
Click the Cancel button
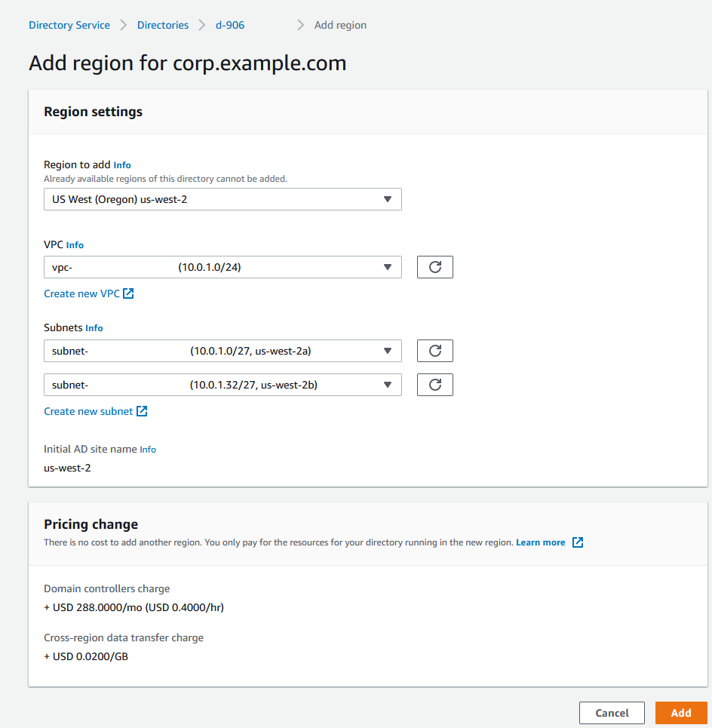(612, 713)
